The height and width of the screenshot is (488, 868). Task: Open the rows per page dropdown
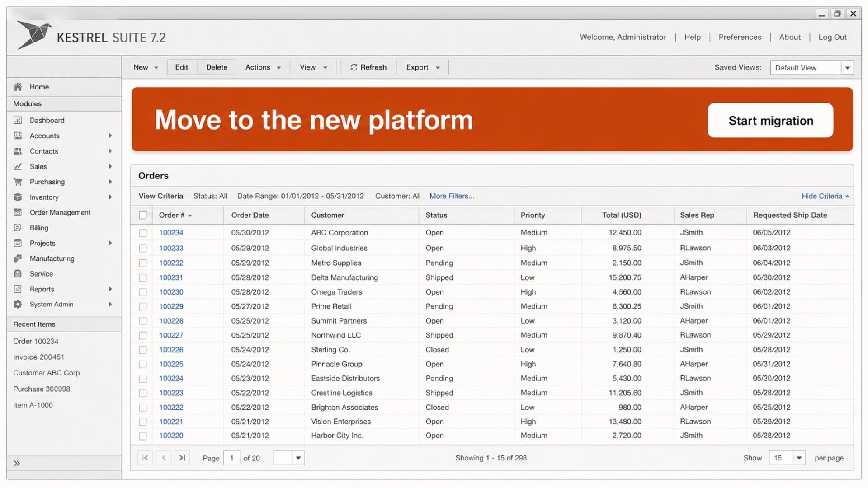[787, 458]
